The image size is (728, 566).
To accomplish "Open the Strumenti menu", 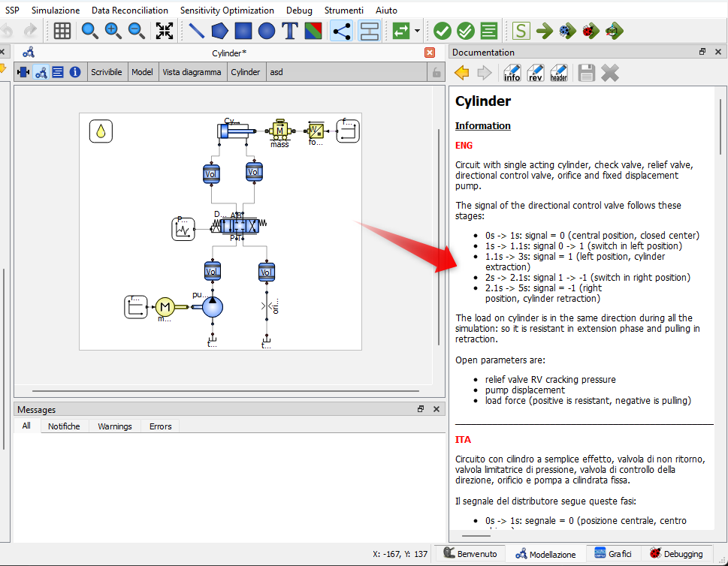I will click(x=344, y=11).
